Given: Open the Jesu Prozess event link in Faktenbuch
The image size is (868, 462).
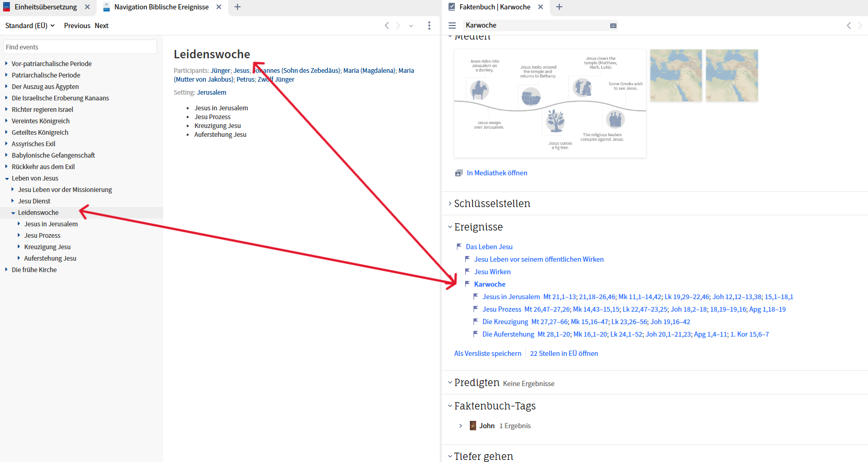Looking at the screenshot, I should (502, 309).
